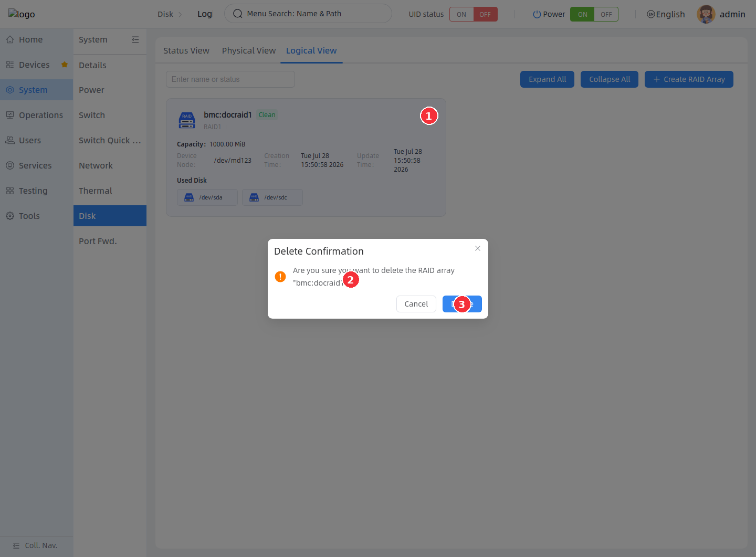The width and height of the screenshot is (756, 557).
Task: Click the bmc:docraid1 array name
Action: click(228, 114)
